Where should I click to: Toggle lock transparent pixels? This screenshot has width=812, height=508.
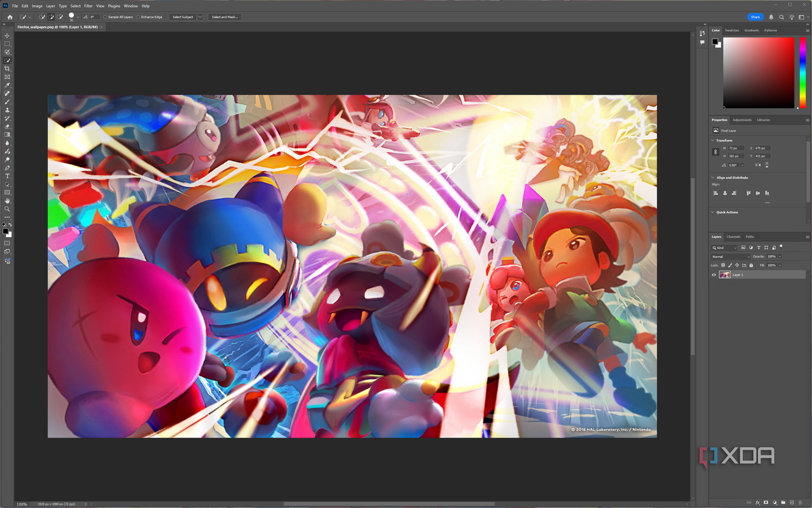[x=723, y=265]
